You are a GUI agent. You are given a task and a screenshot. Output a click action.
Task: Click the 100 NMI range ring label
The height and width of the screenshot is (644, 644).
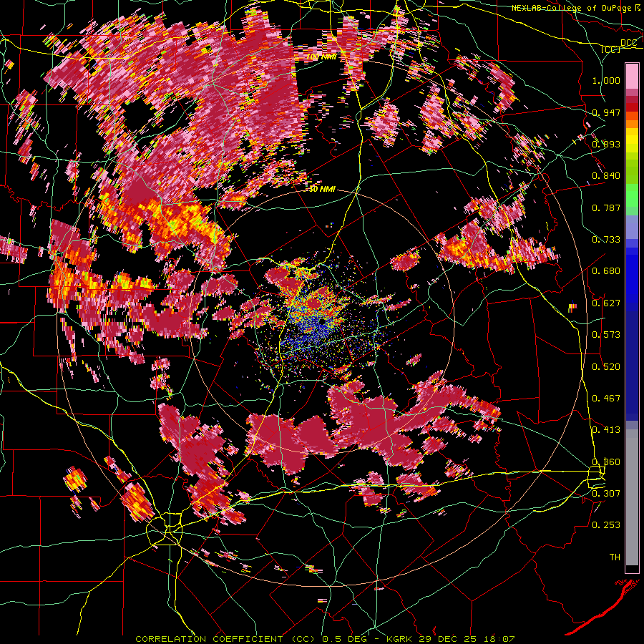(x=321, y=57)
